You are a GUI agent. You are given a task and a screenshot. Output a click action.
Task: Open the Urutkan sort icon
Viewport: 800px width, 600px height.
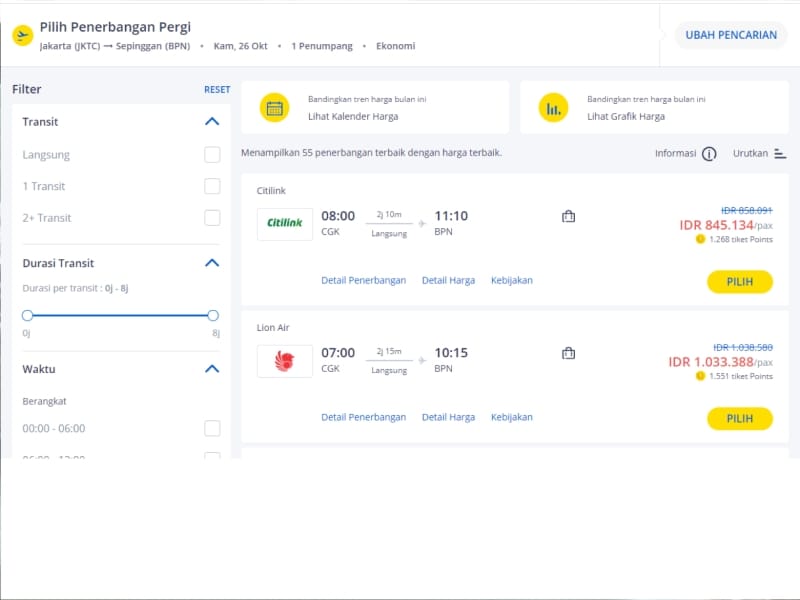pos(780,154)
